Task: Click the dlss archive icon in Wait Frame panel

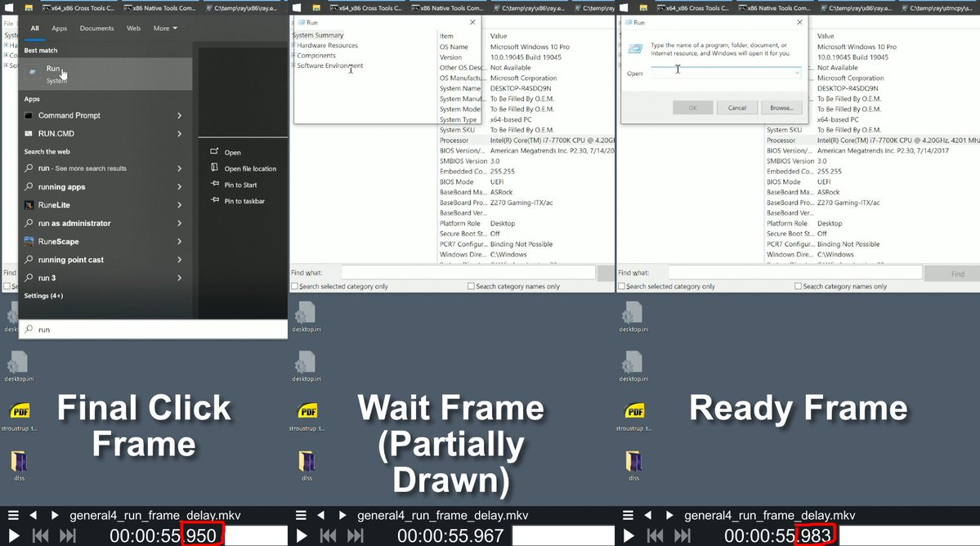Action: [x=307, y=462]
